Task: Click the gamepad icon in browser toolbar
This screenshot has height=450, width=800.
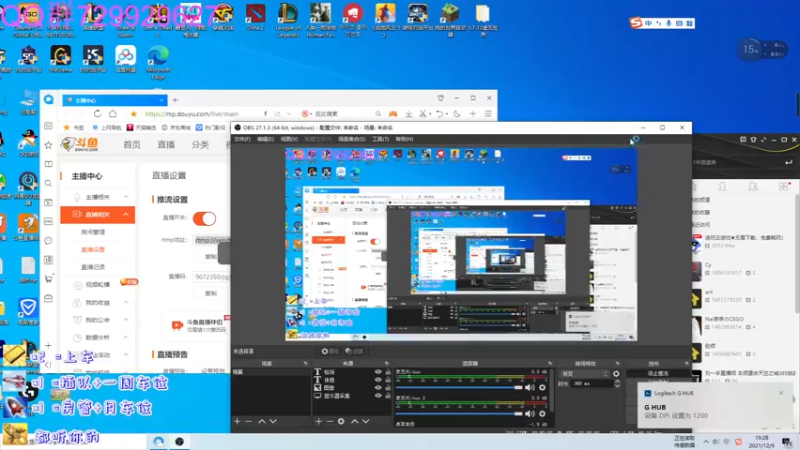Action: 393,114
